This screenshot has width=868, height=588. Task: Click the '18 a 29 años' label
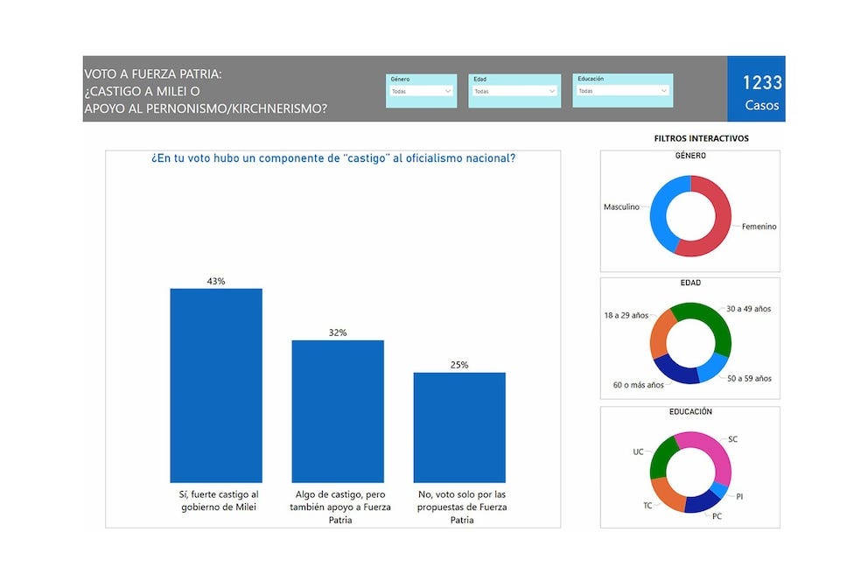[x=626, y=315]
